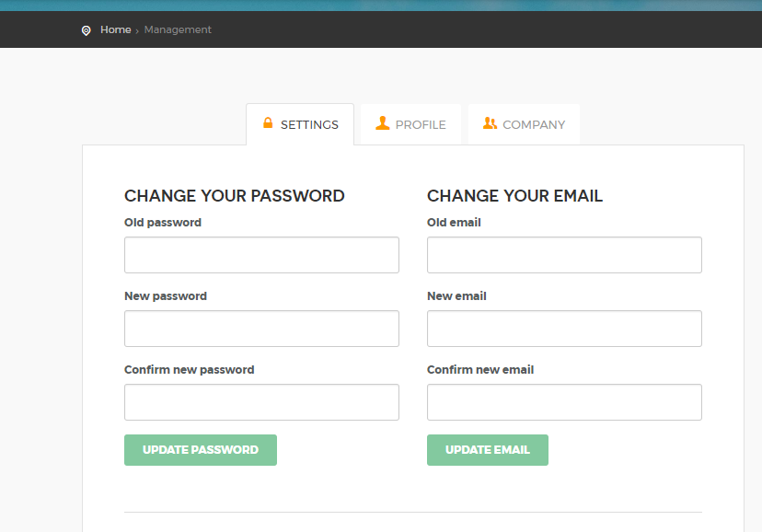Screen dimensions: 762x532
Task: Focus the Confirm new email field
Action: tap(564, 402)
